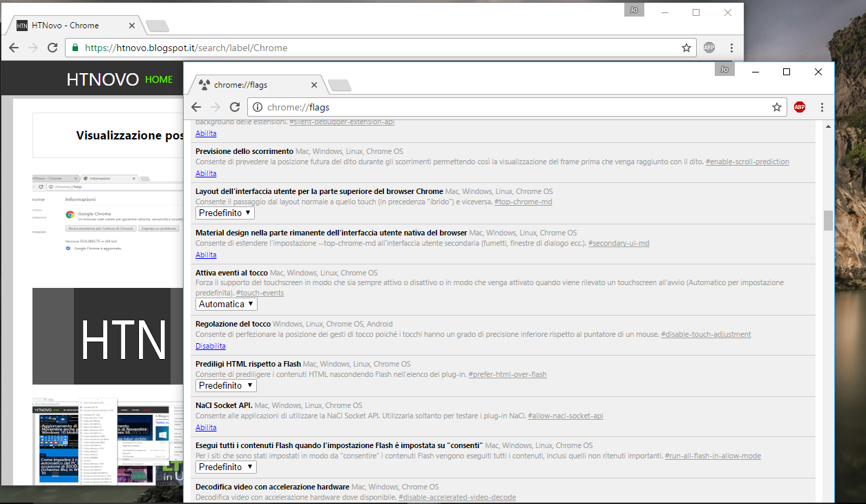Open Predefinito dropdown for top Chrome layout
Viewport: 866px width, 504px height.
[x=225, y=213]
